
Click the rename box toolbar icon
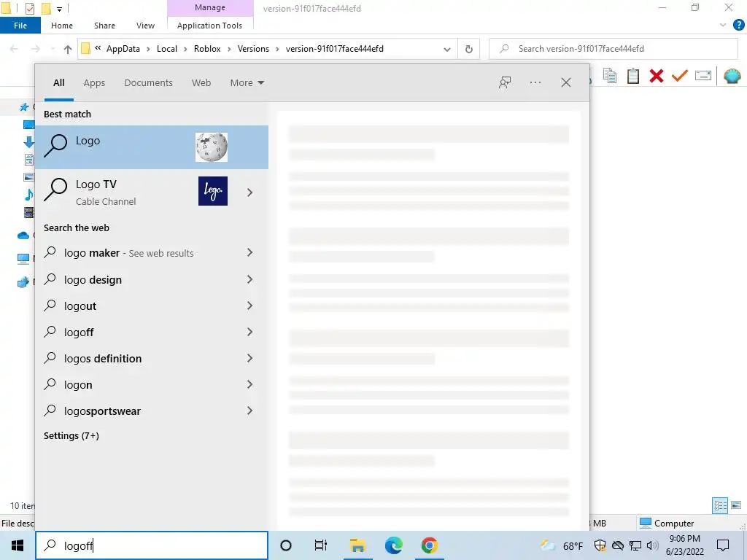pyautogui.click(x=703, y=76)
